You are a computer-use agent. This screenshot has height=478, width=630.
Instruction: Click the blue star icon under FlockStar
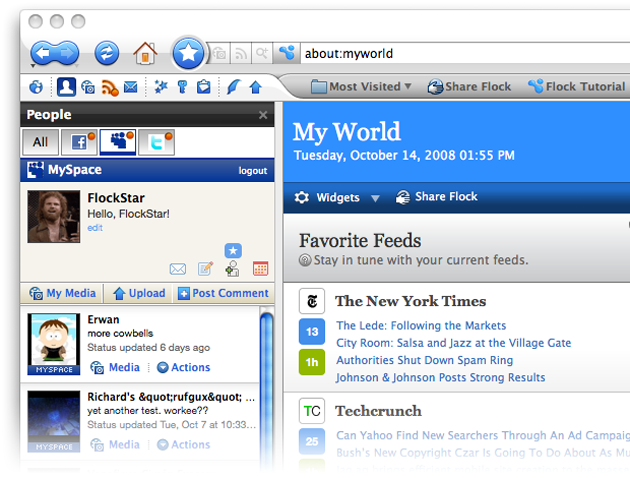click(233, 251)
